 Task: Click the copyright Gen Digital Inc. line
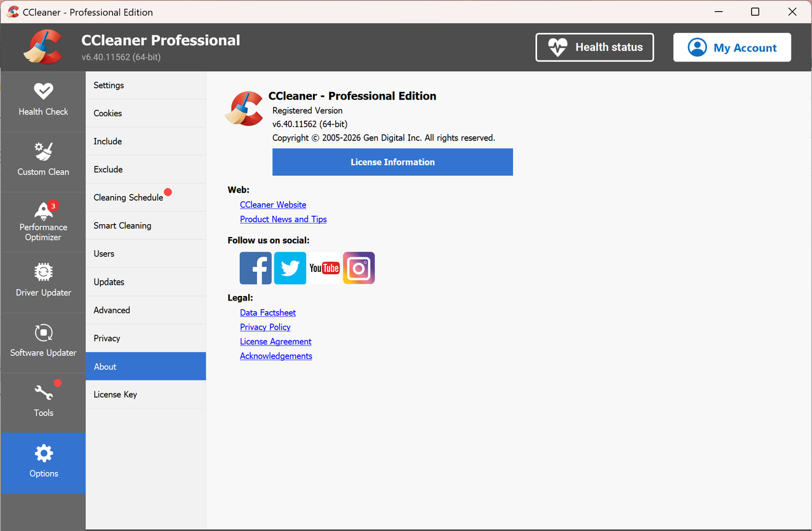pyautogui.click(x=383, y=138)
